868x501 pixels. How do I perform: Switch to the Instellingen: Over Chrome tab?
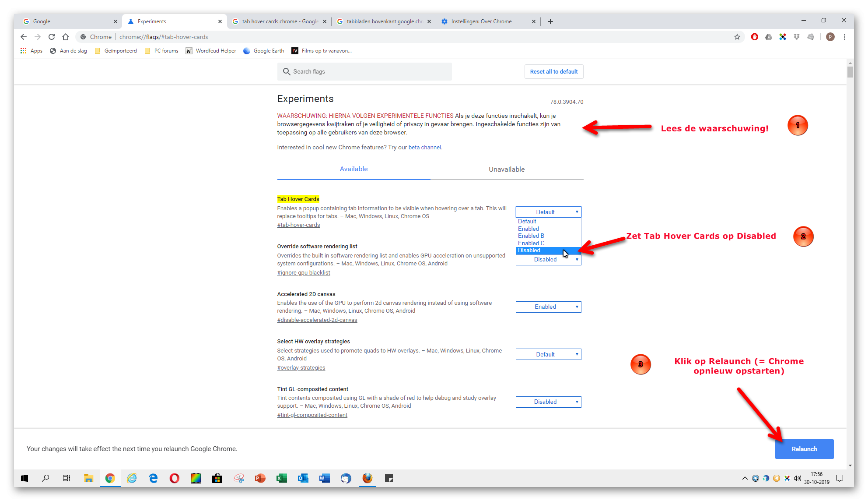[x=481, y=21]
